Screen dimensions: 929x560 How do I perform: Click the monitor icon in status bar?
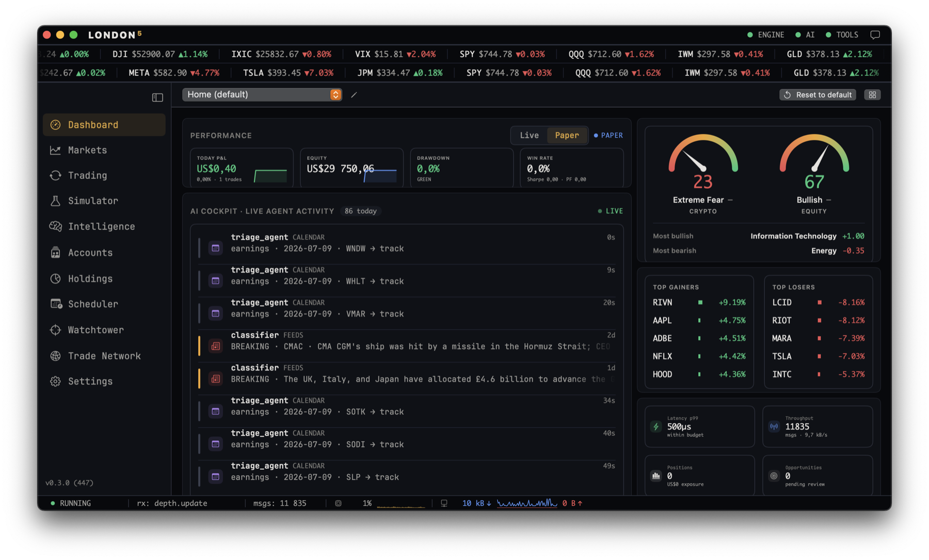(x=444, y=503)
